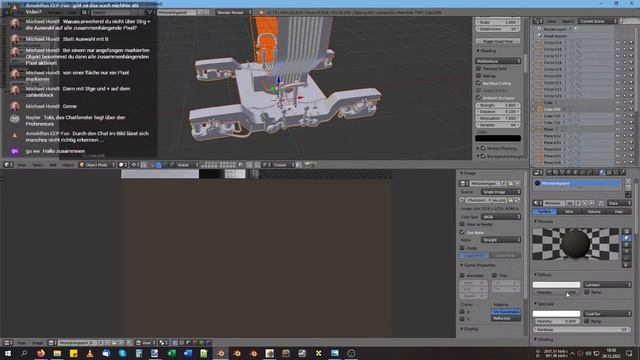The width and height of the screenshot is (640, 360).
Task: Open the 3D viewport editor type selector
Action: (x=8, y=165)
